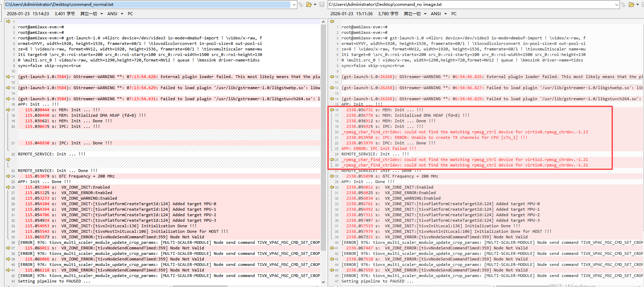Copy left line 37 section to right
This screenshot has height=287, width=644.
coord(8,248)
